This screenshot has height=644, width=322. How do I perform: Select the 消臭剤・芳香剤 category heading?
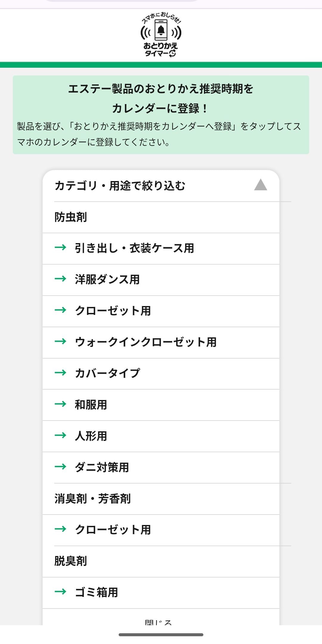pyautogui.click(x=92, y=498)
